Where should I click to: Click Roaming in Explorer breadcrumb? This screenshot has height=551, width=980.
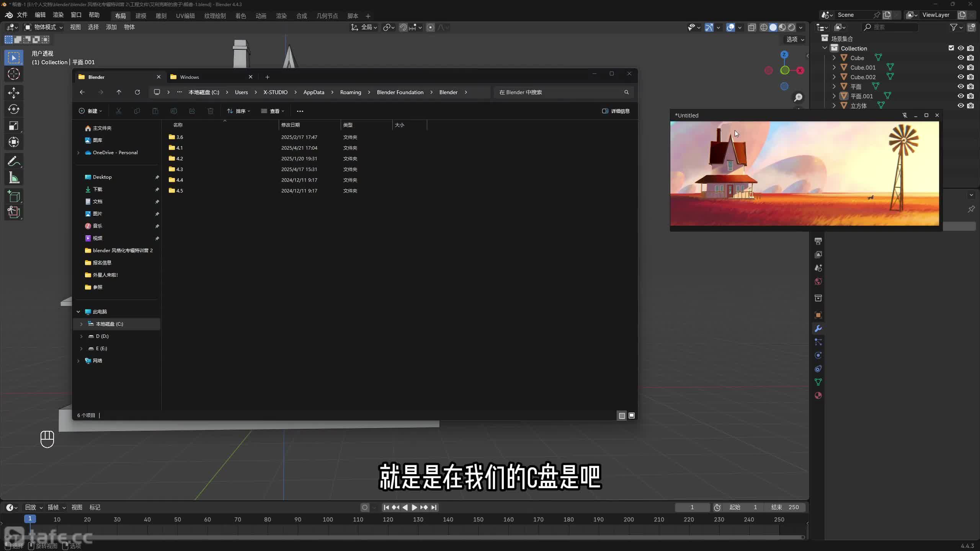tap(351, 92)
